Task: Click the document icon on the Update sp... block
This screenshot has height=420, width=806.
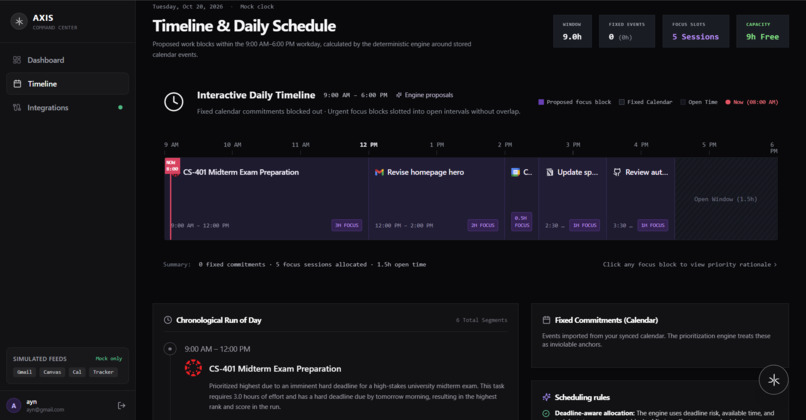Action: [x=549, y=172]
